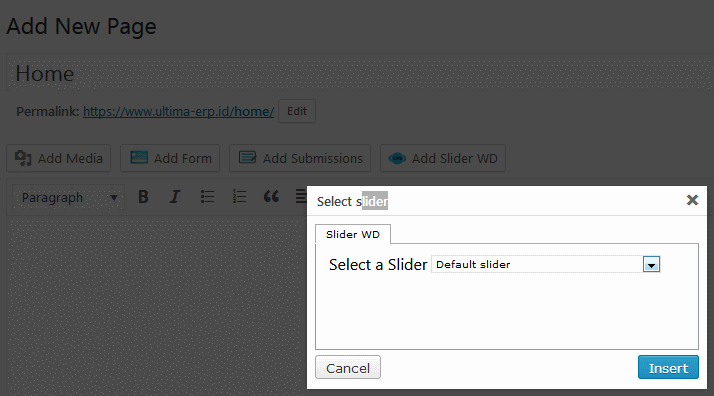Insert a numbered list

point(239,197)
